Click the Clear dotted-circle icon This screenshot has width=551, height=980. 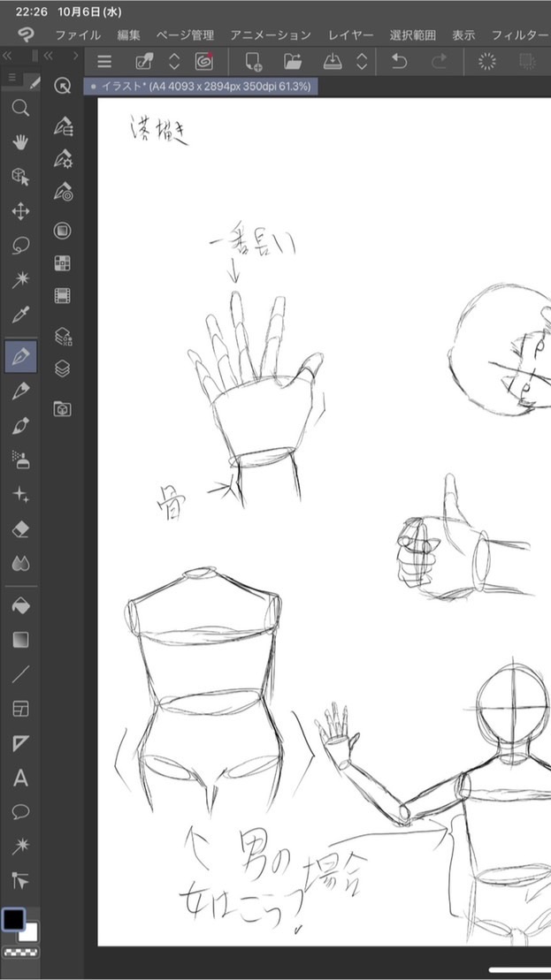pyautogui.click(x=486, y=61)
